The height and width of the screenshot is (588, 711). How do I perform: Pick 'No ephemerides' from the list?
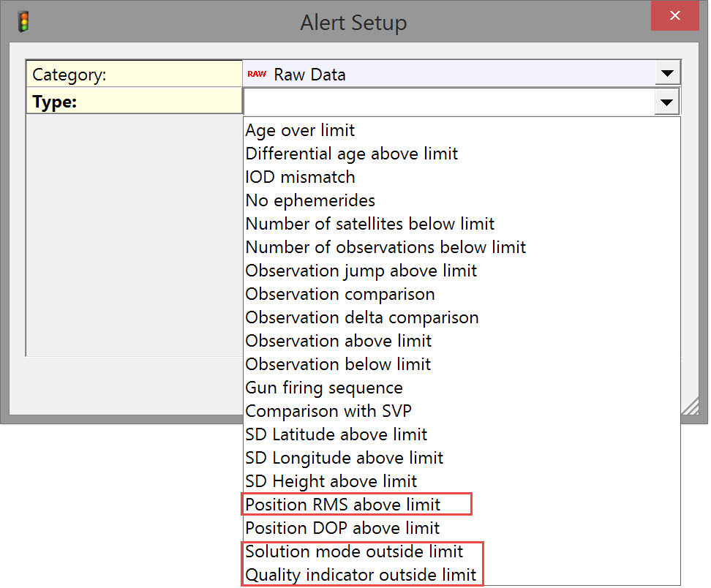pyautogui.click(x=310, y=200)
